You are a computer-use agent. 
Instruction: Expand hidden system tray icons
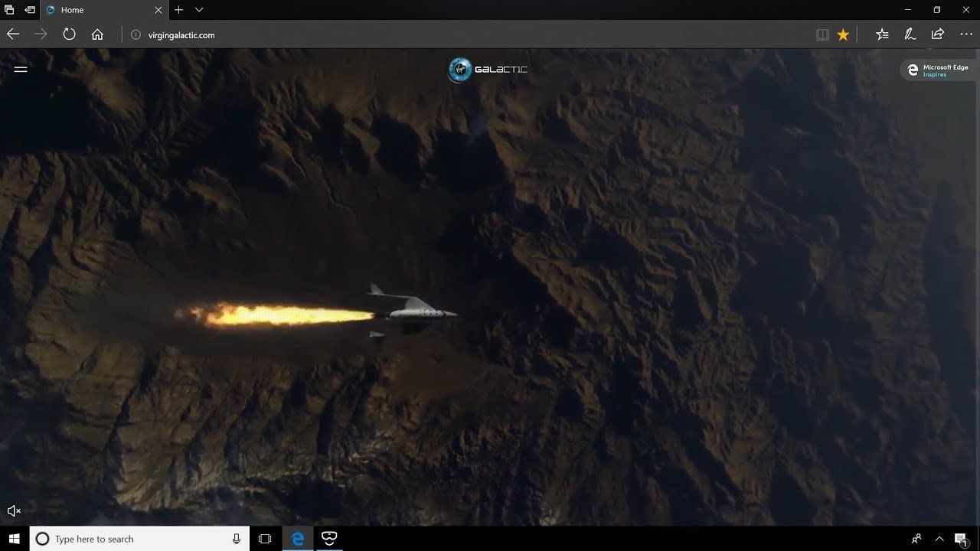point(939,539)
